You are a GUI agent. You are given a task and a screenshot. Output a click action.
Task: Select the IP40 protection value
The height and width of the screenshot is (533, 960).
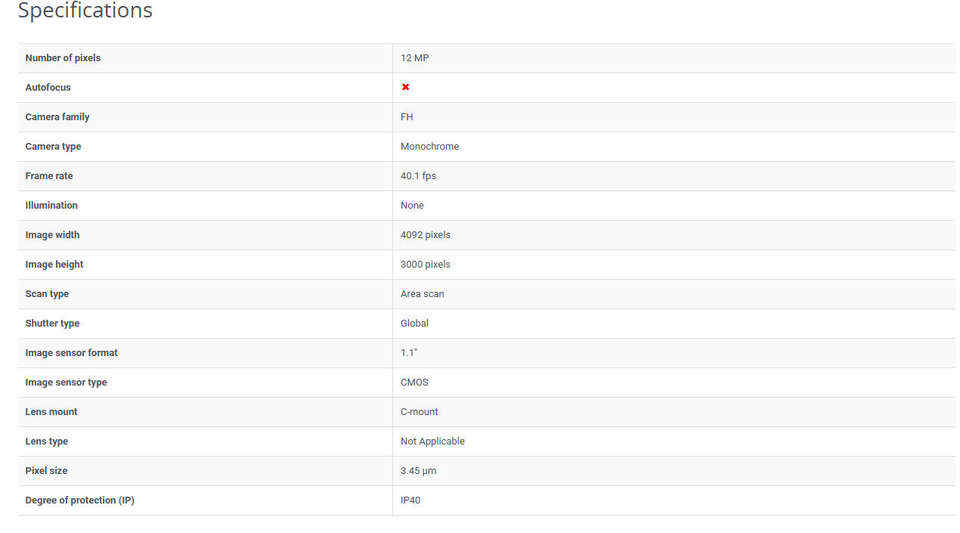pos(410,500)
